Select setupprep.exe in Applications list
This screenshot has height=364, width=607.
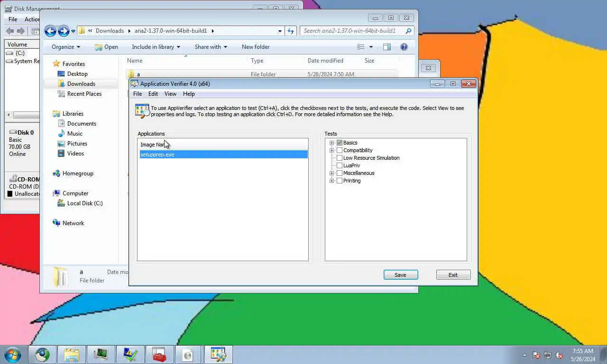tap(223, 155)
